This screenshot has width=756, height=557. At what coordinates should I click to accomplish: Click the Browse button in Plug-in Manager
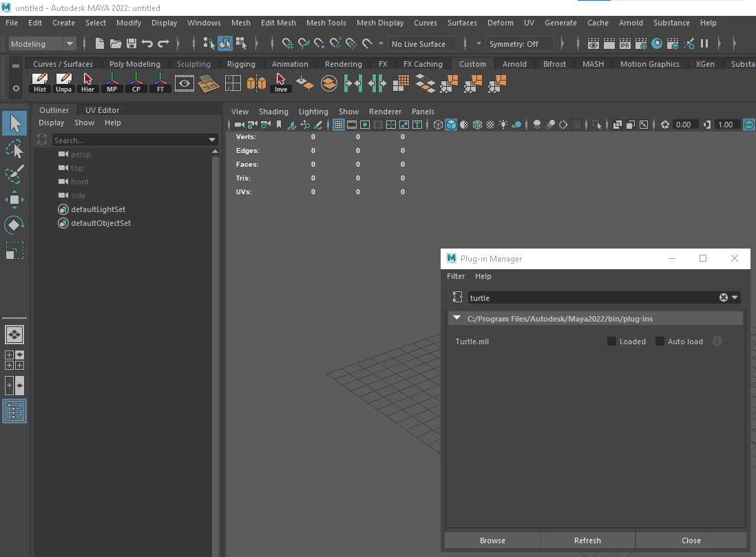[492, 540]
